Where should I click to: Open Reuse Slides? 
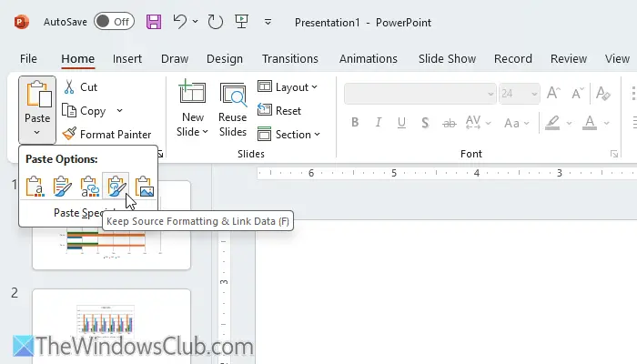232,110
